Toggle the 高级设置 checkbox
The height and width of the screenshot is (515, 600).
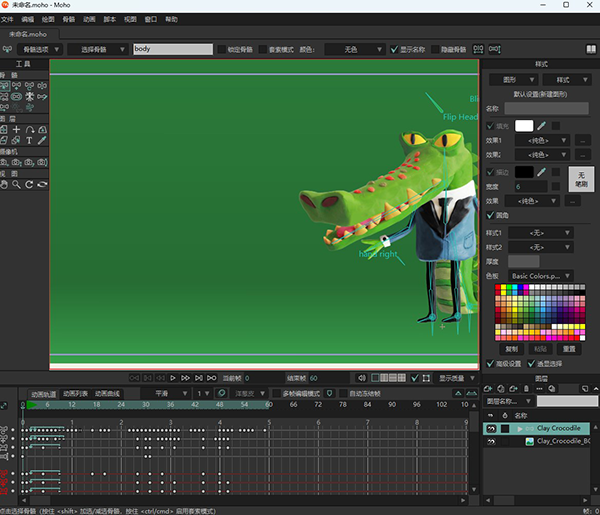point(490,363)
